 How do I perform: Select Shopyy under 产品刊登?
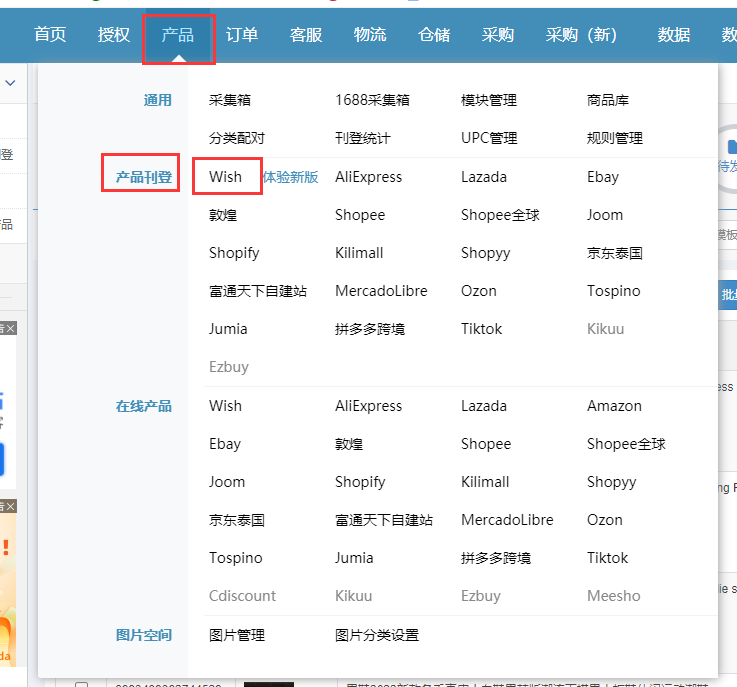486,253
